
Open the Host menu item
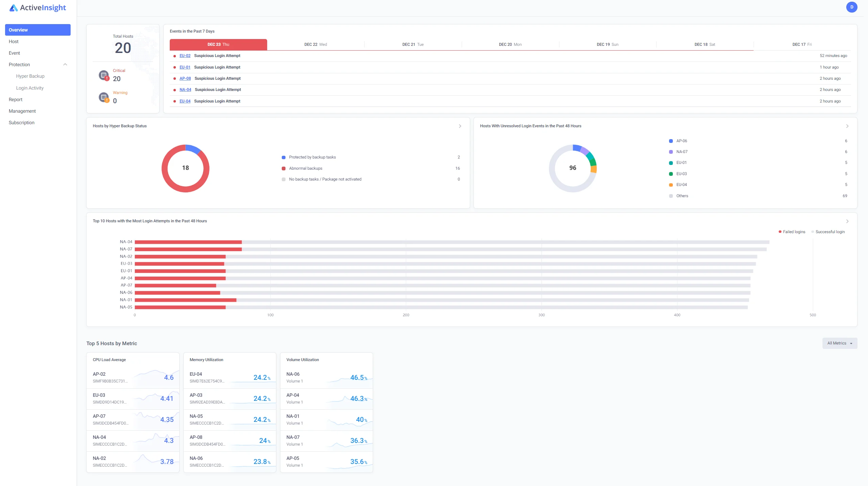point(14,41)
